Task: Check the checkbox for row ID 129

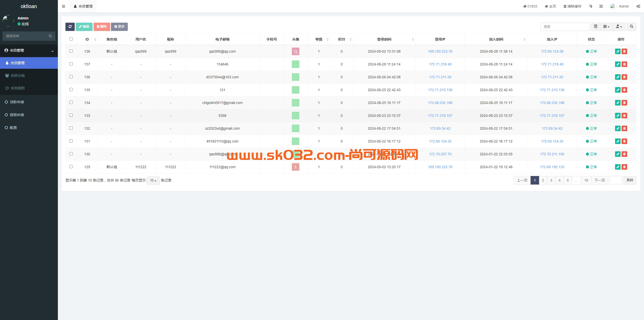Action: point(71,167)
